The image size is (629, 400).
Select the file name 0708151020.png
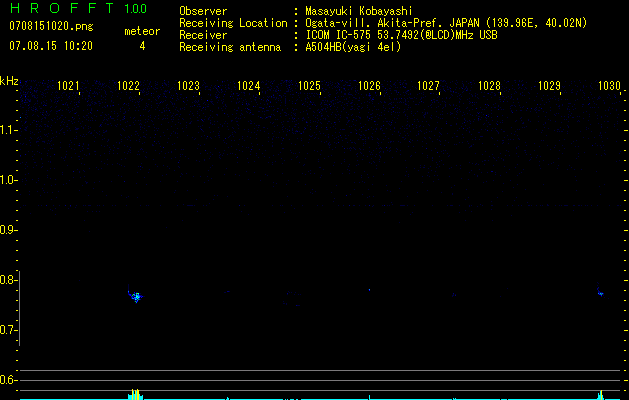[51, 27]
